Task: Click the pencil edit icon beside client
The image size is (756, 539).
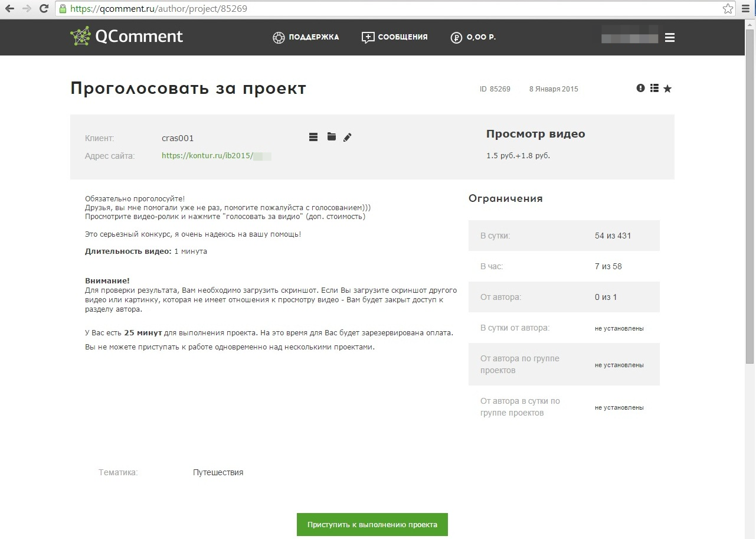Action: pos(348,137)
